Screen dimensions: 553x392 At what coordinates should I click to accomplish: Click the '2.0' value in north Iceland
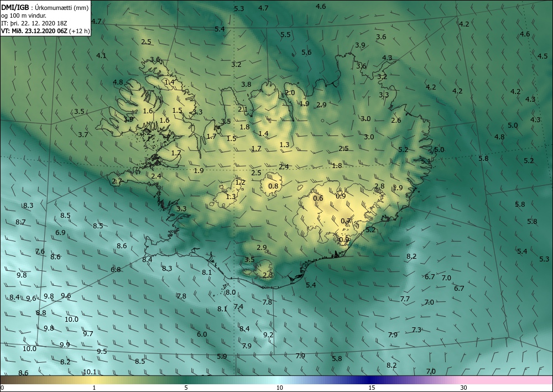tap(290, 93)
